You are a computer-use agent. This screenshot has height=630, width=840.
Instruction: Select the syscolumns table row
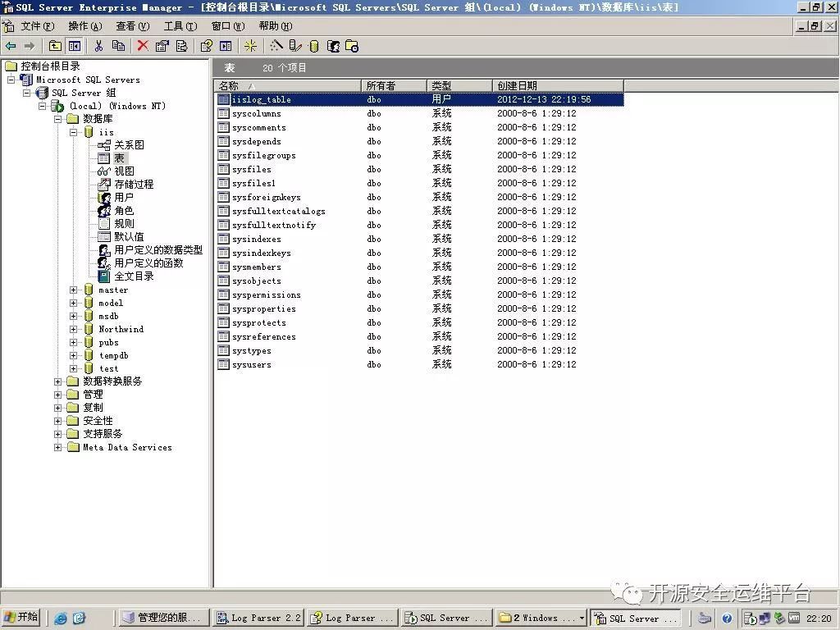(x=419, y=113)
